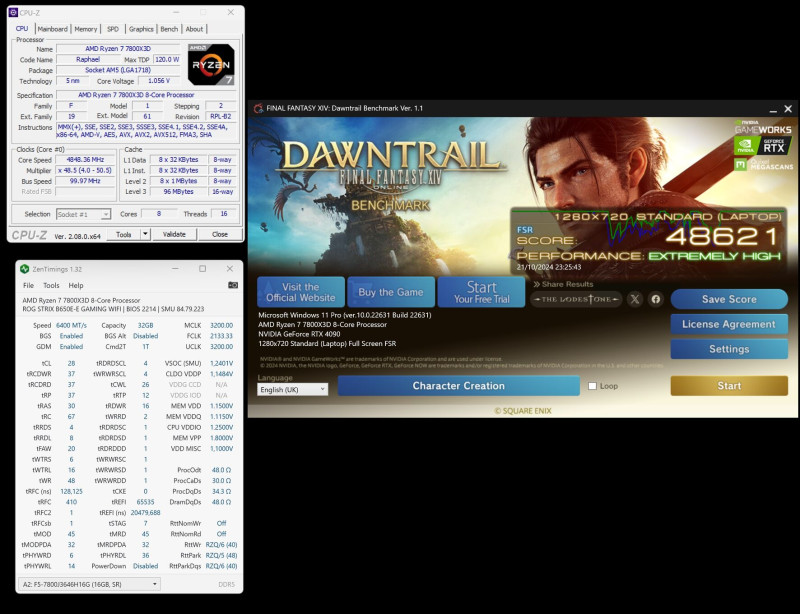
Task: Open the Help menu in ZenTimings
Action: pos(76,285)
